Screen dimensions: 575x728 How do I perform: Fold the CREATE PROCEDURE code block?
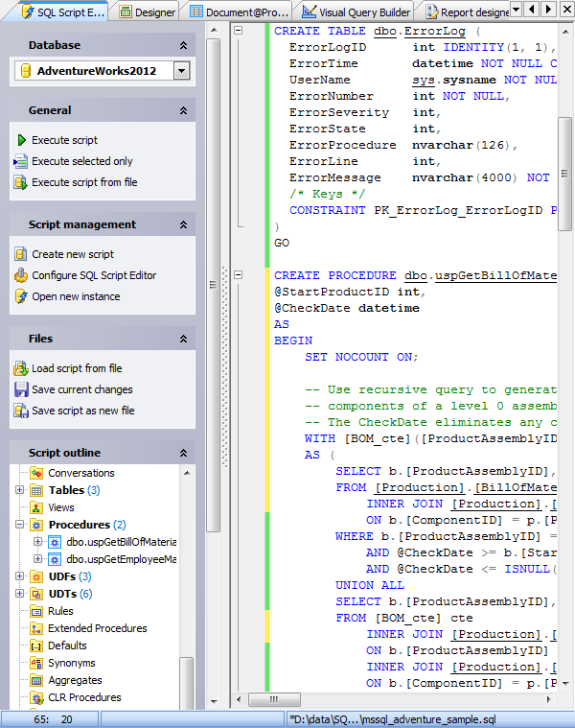[x=239, y=276]
